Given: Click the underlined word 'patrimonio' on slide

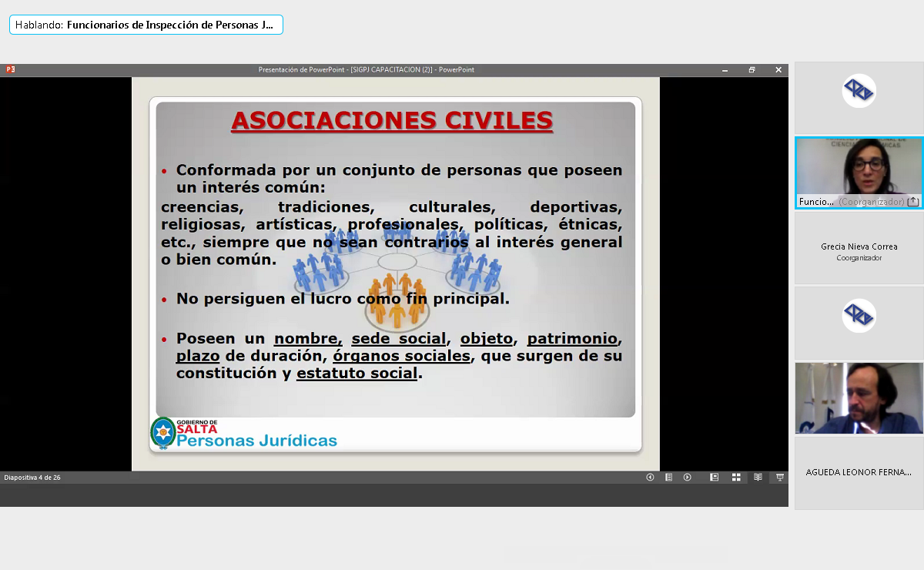Looking at the screenshot, I should (x=572, y=339).
